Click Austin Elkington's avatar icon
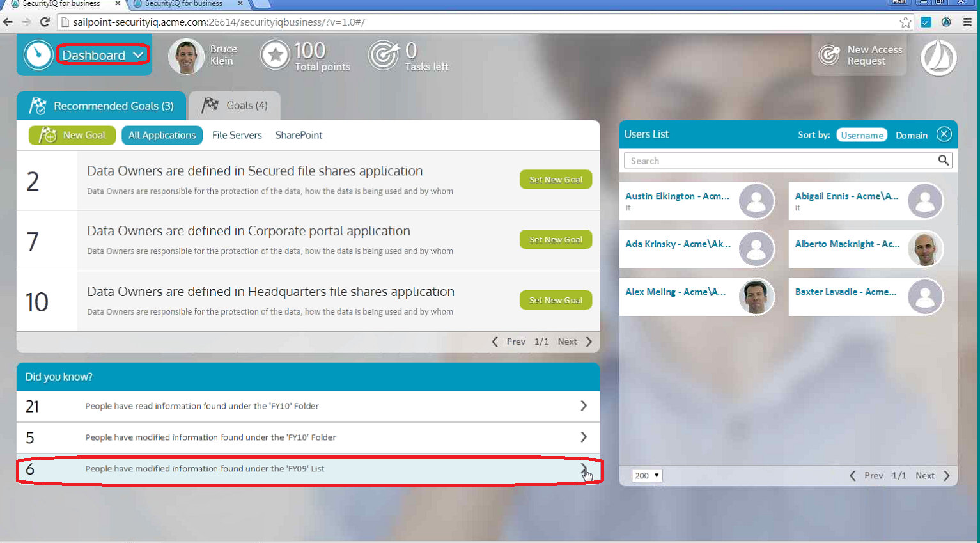This screenshot has height=543, width=980. 756,201
